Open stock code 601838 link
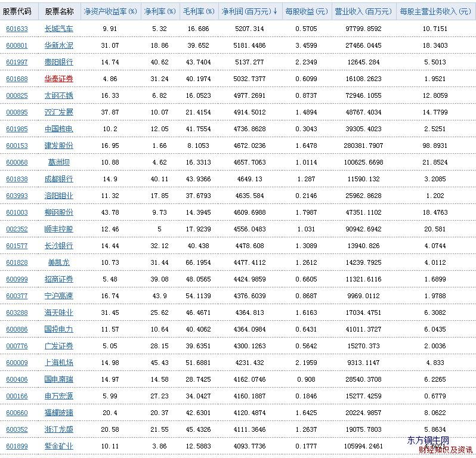The width and height of the screenshot is (476, 458). [x=17, y=179]
